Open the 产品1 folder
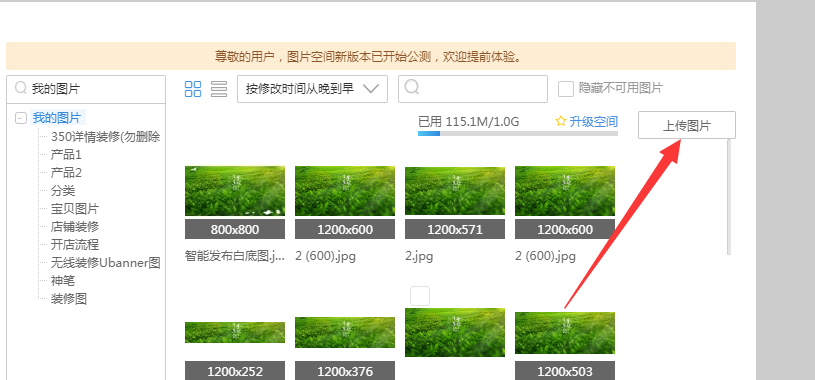Viewport: 815px width, 380px height. (x=66, y=155)
